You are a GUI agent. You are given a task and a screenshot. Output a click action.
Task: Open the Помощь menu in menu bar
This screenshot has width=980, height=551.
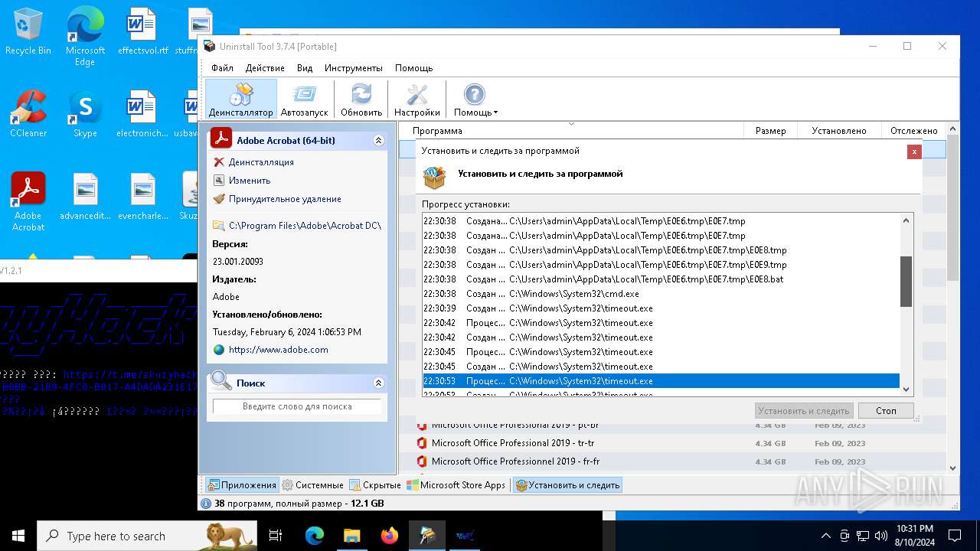point(413,68)
